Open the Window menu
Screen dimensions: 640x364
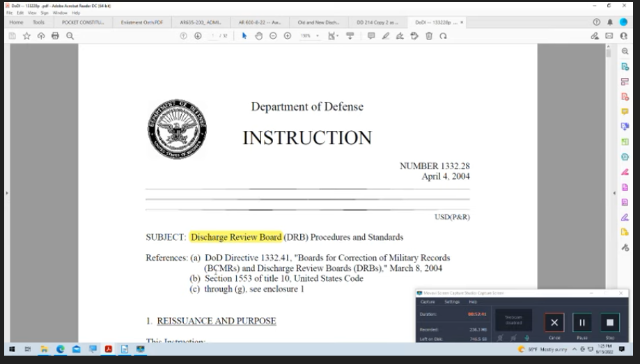60,13
